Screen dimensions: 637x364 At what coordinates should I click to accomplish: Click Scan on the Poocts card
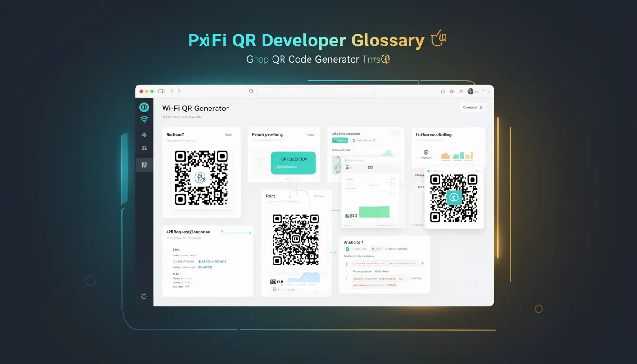(x=310, y=135)
